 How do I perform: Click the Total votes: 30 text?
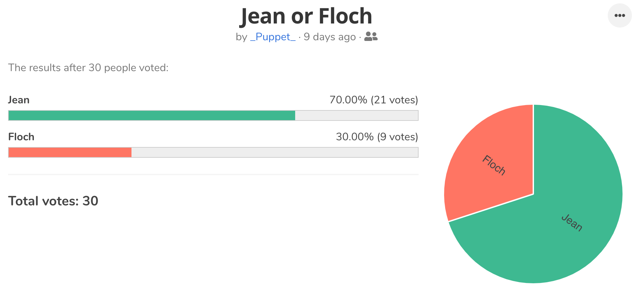click(53, 201)
